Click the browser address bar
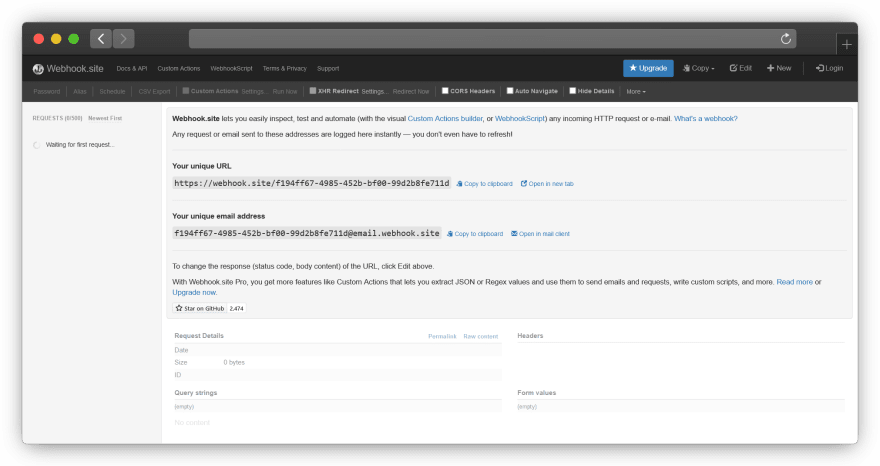 coord(492,39)
